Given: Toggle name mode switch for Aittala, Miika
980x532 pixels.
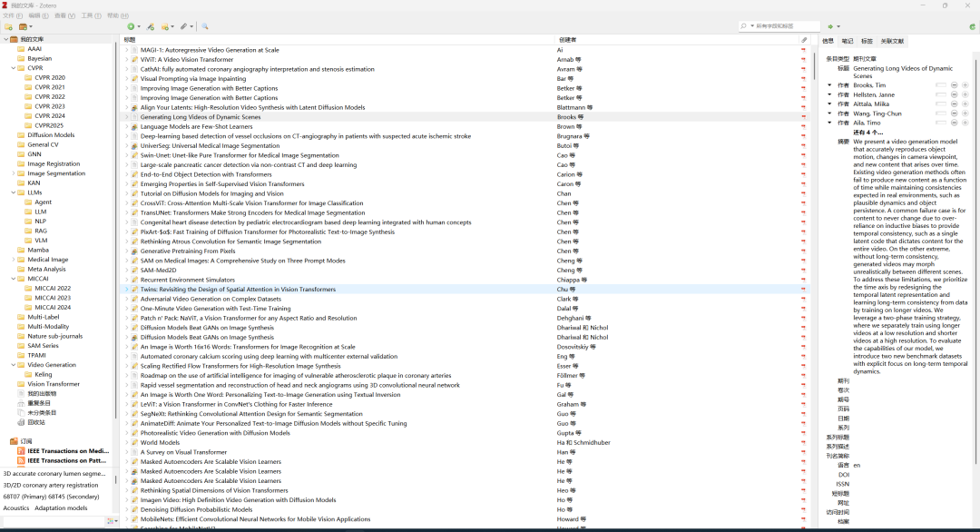Looking at the screenshot, I should point(941,104).
